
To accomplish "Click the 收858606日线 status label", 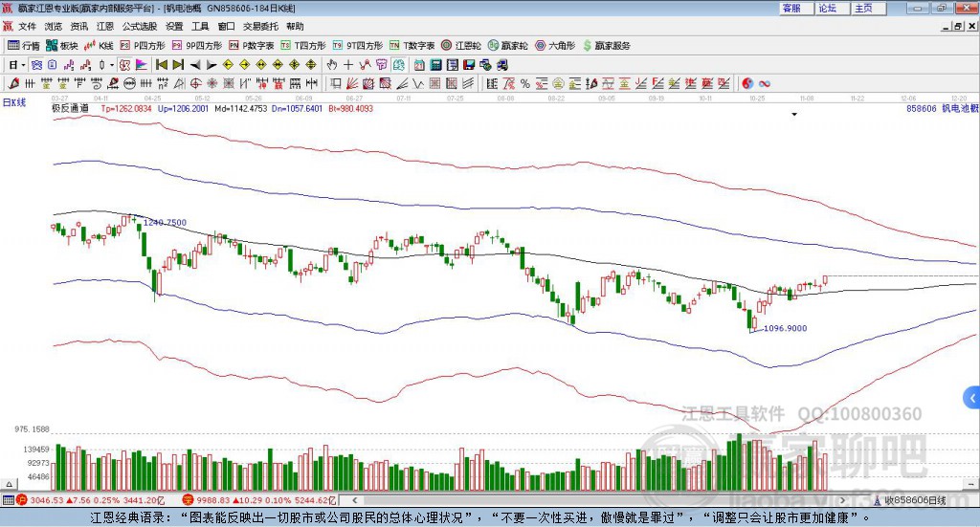I will coord(916,500).
